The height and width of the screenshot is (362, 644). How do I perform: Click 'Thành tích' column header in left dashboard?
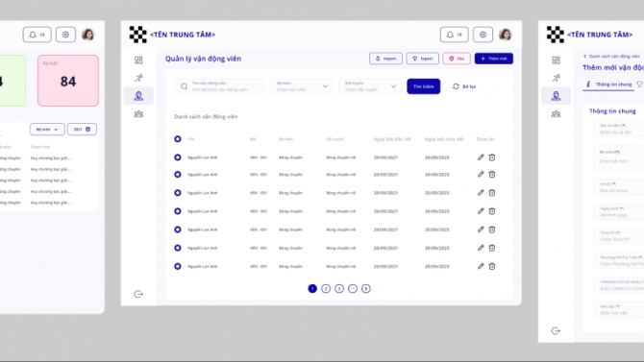39,147
